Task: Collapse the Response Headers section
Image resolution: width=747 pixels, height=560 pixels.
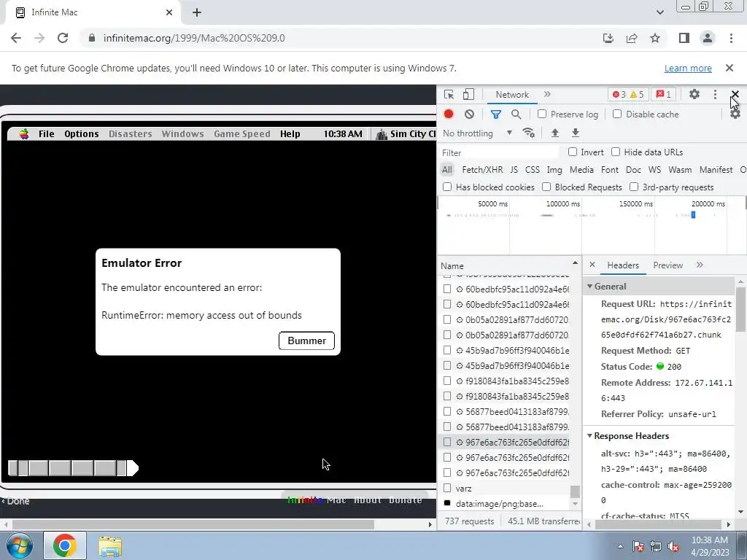Action: (589, 436)
